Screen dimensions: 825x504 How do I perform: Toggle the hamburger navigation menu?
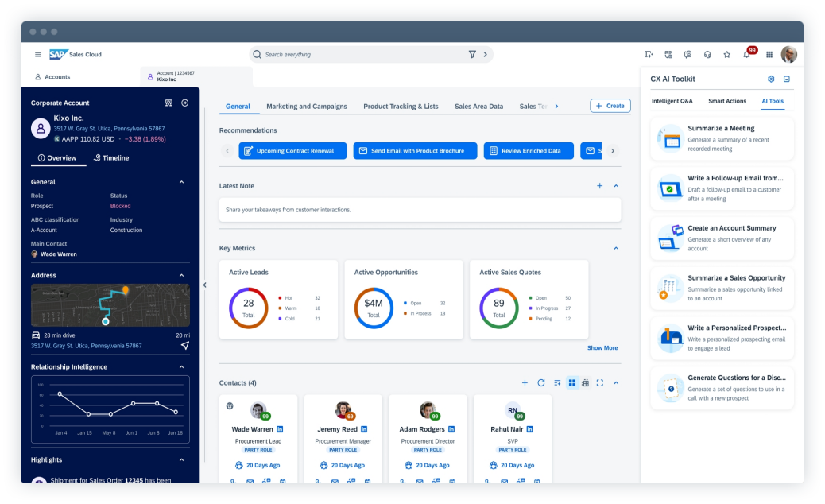click(x=37, y=55)
